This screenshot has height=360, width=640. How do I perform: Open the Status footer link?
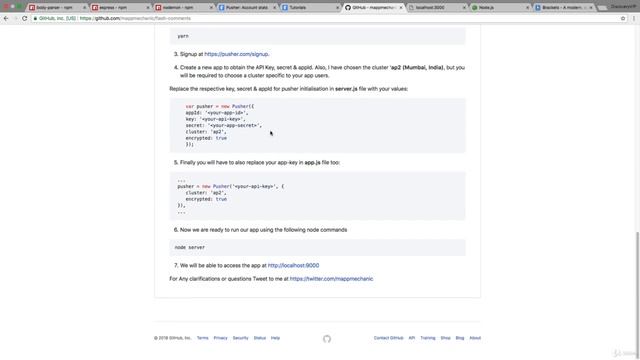(x=260, y=338)
